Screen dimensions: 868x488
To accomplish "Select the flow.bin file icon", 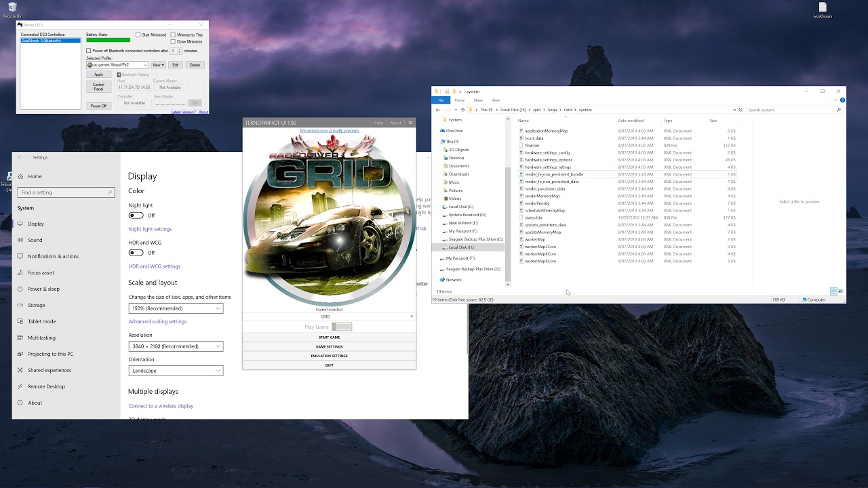I will coord(521,146).
